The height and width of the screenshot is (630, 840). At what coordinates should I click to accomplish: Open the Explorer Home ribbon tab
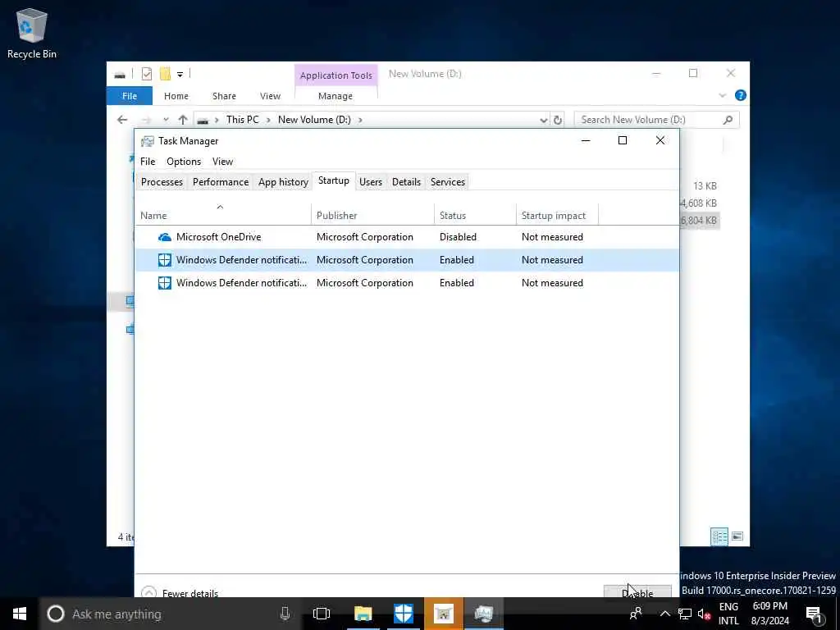click(x=176, y=96)
